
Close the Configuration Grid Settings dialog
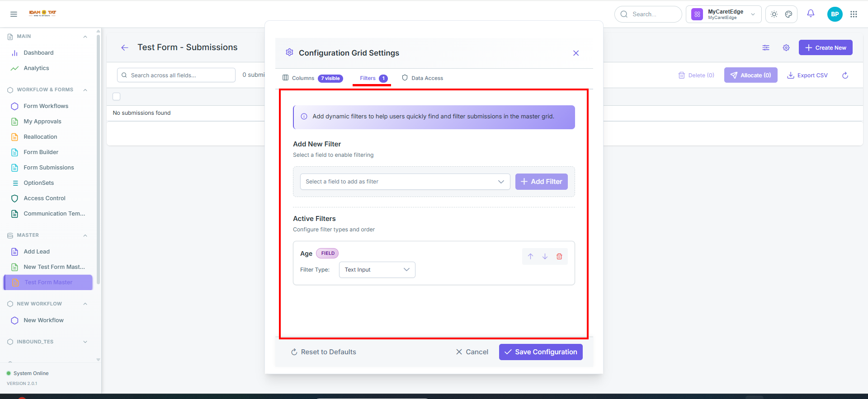[x=576, y=53]
